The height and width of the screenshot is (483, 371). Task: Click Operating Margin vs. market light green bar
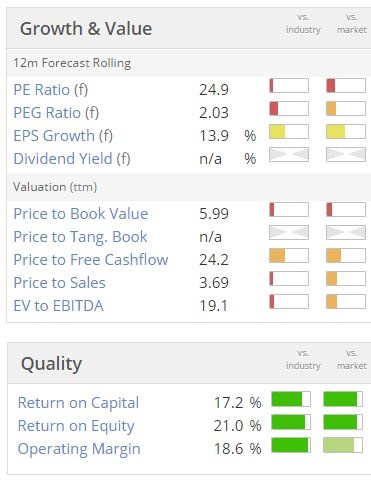tap(343, 445)
